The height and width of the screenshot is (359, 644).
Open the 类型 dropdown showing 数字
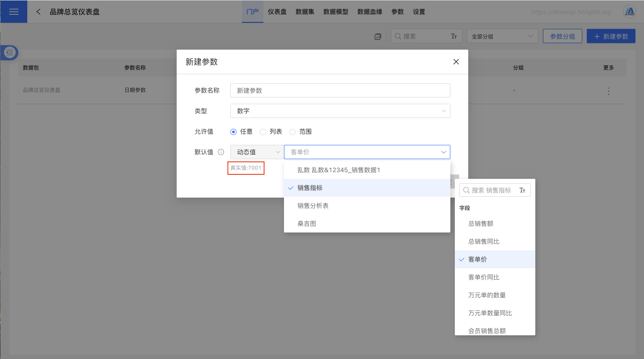click(x=340, y=111)
